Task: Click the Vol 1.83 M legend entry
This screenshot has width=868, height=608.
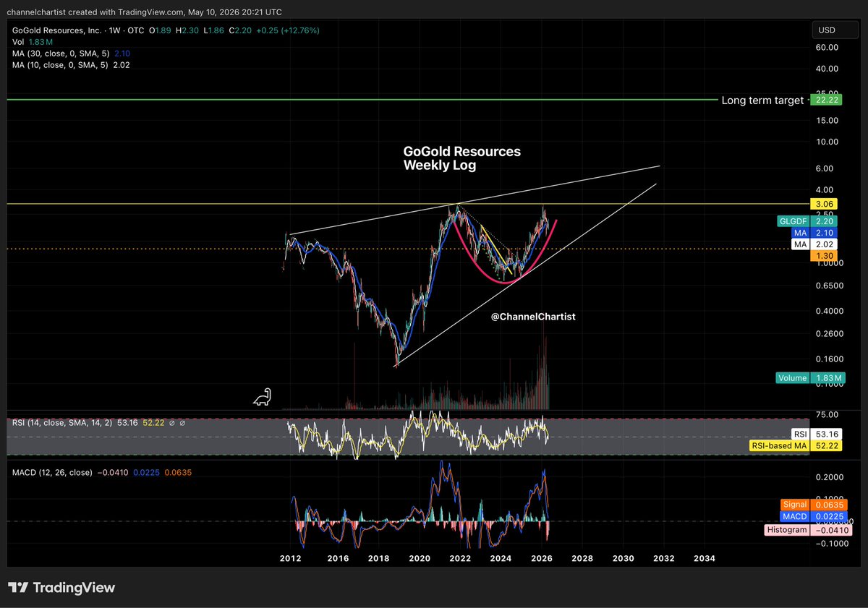Action: point(34,42)
